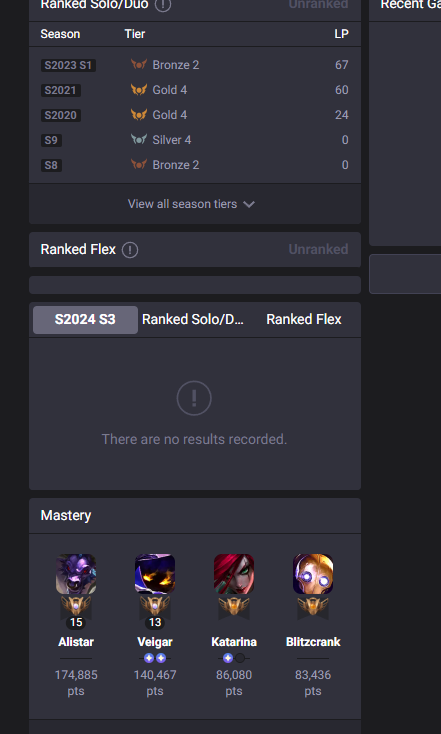This screenshot has width=441, height=734.
Task: Click the Ranked Solo/Duo info icon
Action: [x=163, y=5]
